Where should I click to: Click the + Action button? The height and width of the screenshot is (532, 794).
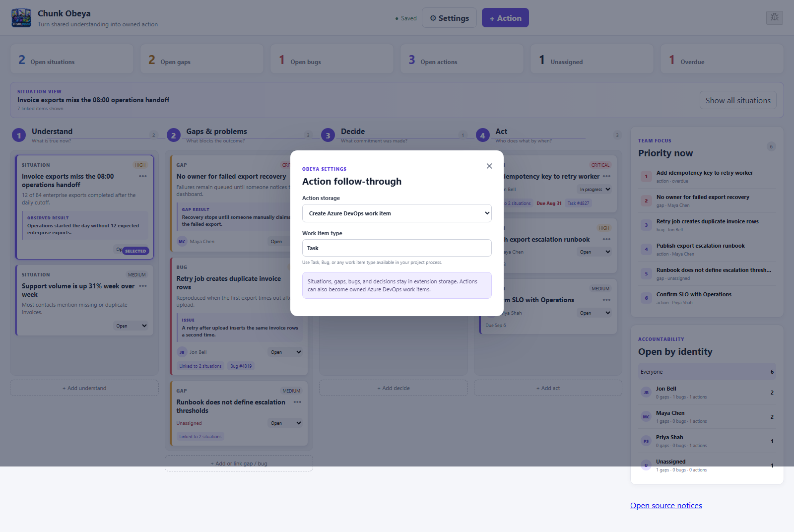505,18
